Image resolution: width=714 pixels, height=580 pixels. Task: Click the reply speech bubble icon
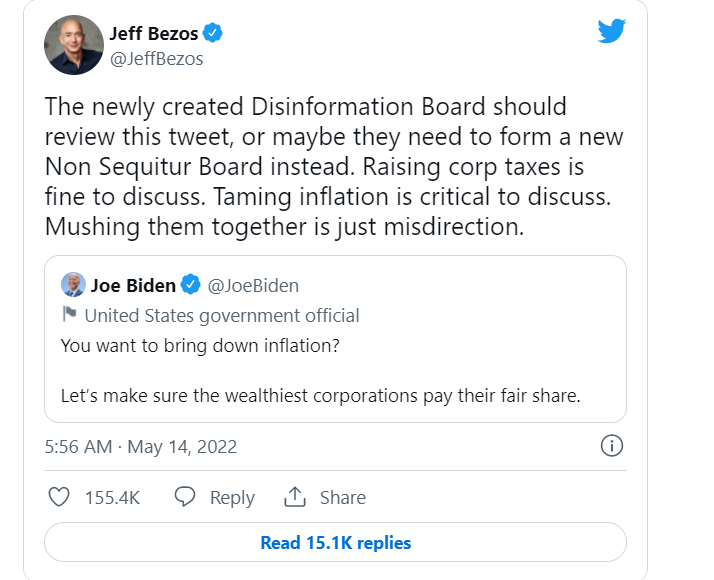(x=184, y=497)
